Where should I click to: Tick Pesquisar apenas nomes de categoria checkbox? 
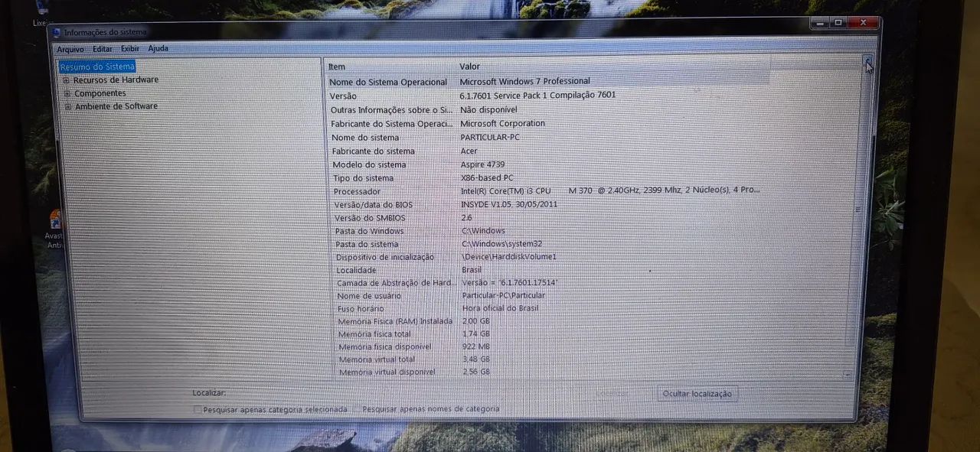pos(357,408)
